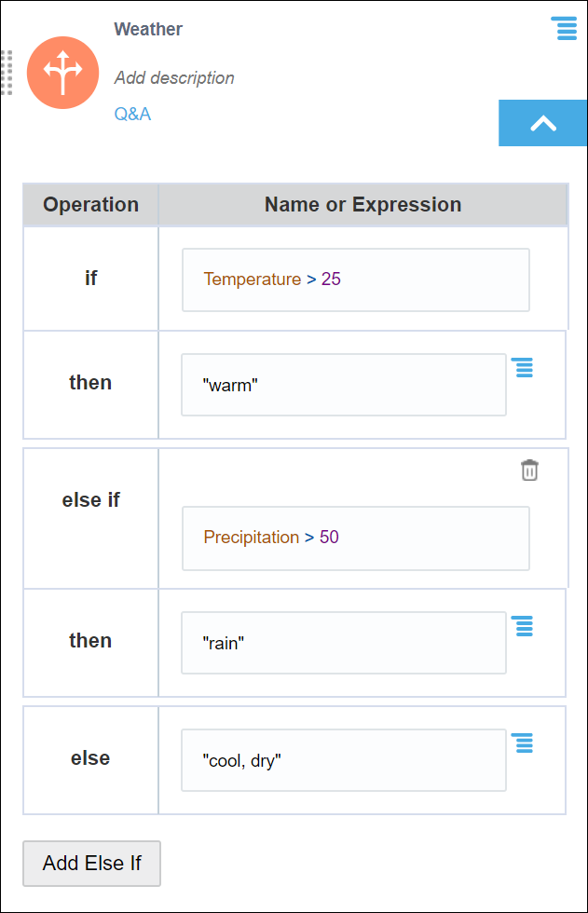588x913 pixels.
Task: Delete the else if condition with trash icon
Action: (x=529, y=470)
